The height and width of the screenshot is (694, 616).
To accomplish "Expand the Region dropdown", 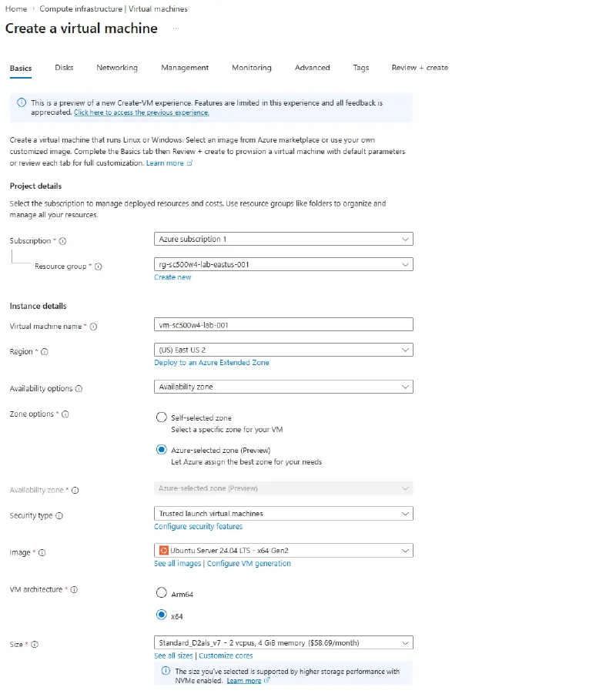I will [x=283, y=350].
